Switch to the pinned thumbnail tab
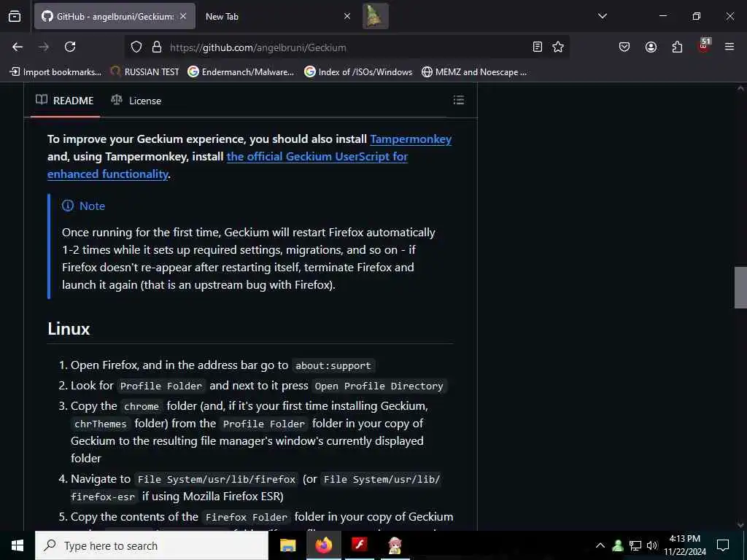The height and width of the screenshot is (560, 747). (376, 16)
